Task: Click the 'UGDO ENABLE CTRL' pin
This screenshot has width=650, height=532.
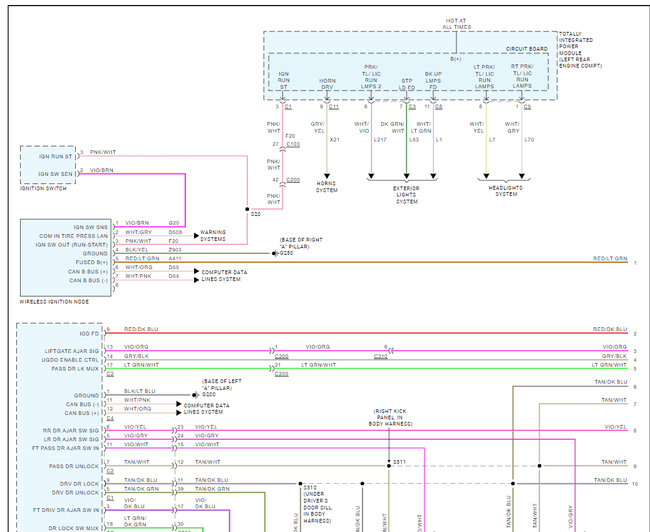Action: [70, 360]
